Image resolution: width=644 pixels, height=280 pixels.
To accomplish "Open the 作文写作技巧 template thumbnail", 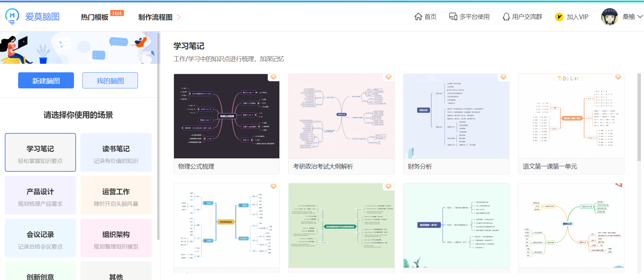I will click(x=227, y=226).
